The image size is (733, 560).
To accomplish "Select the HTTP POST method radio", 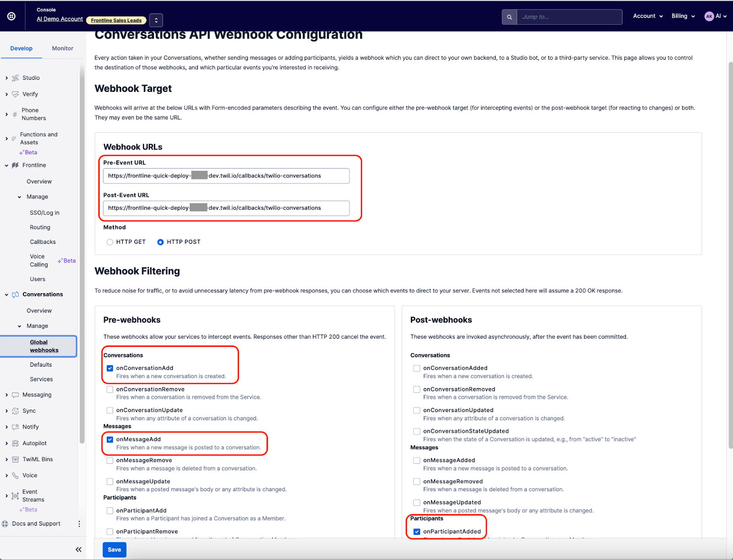I will point(160,242).
